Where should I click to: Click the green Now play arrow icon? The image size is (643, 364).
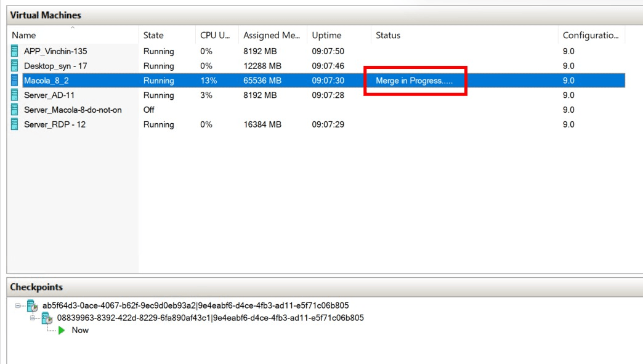point(62,330)
